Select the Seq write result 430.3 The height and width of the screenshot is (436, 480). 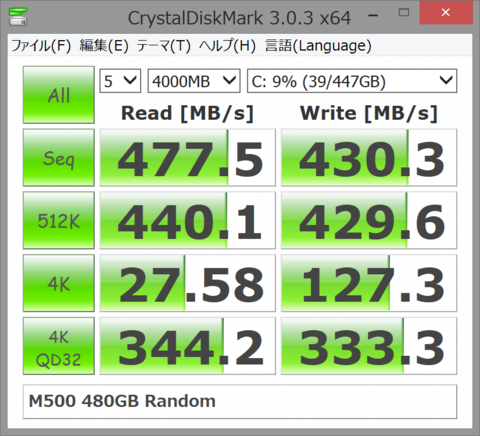[x=369, y=158]
